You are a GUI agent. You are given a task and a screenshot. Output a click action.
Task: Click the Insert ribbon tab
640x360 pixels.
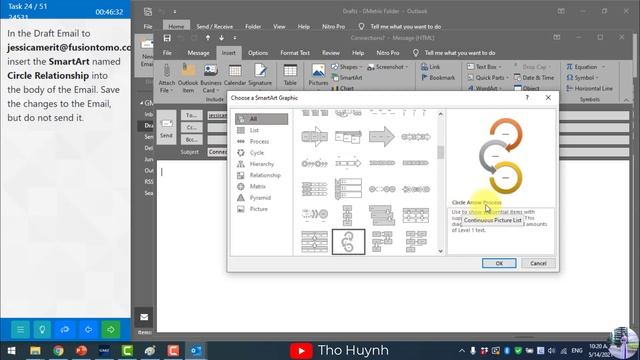click(x=229, y=53)
